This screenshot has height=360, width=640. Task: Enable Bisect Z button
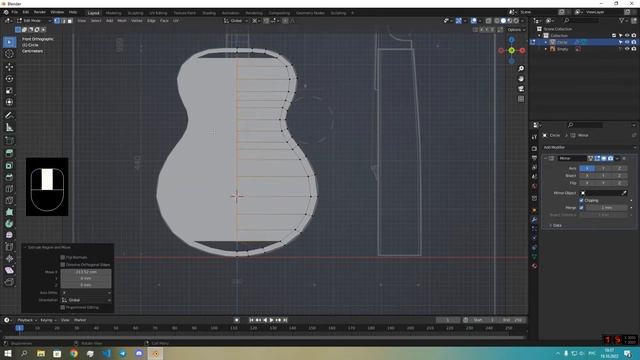619,176
